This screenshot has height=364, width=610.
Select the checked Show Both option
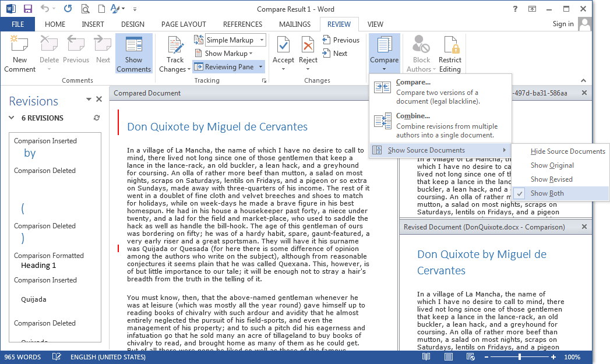pos(561,193)
